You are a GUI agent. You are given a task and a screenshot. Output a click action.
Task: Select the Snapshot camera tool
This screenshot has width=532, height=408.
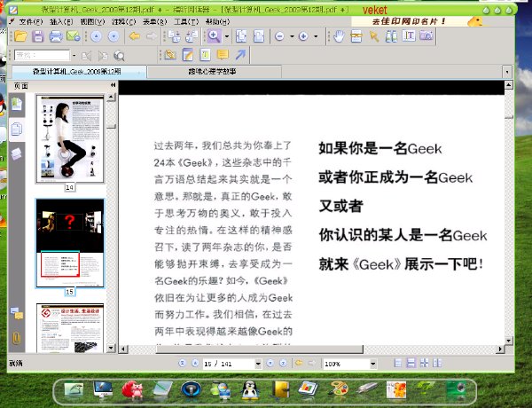tap(426, 36)
